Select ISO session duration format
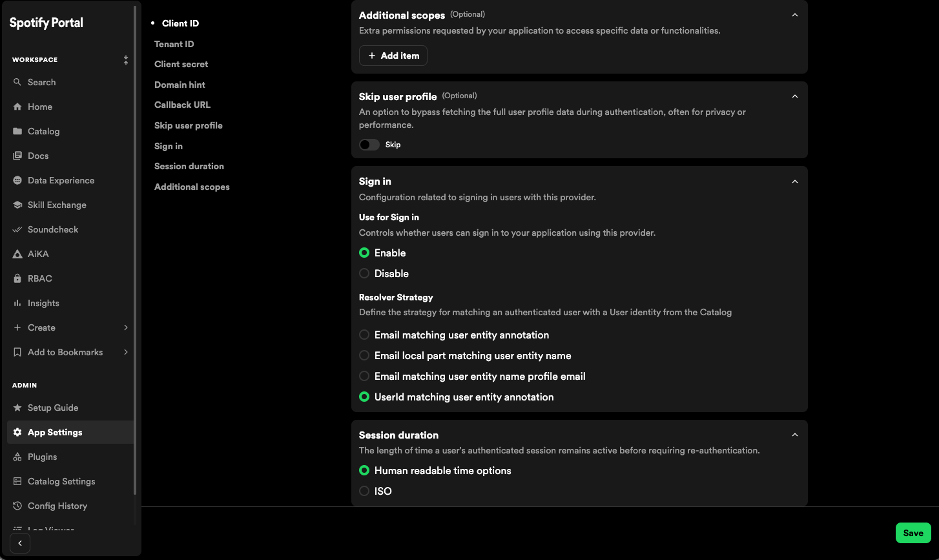Screen dimensions: 939x560 pyautogui.click(x=364, y=491)
